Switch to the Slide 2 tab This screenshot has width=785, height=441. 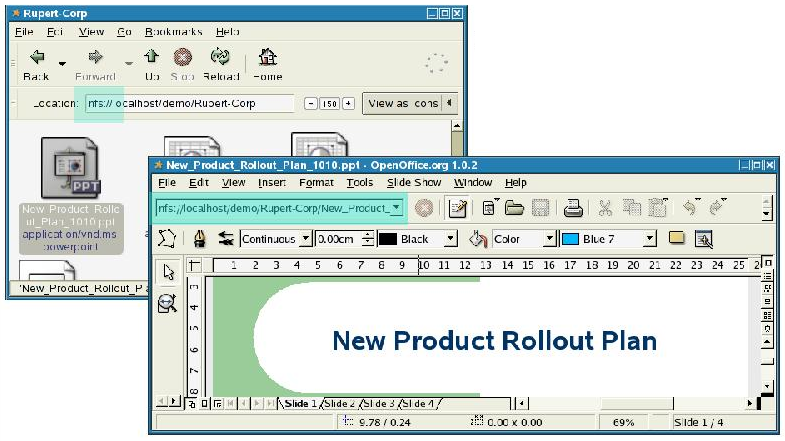tap(339, 403)
